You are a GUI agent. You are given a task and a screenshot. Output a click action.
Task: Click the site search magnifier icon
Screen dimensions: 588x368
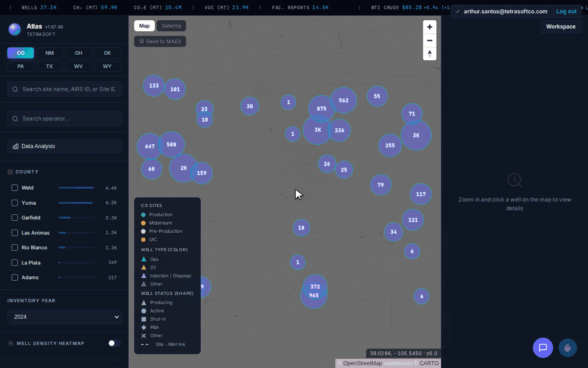pyautogui.click(x=16, y=89)
